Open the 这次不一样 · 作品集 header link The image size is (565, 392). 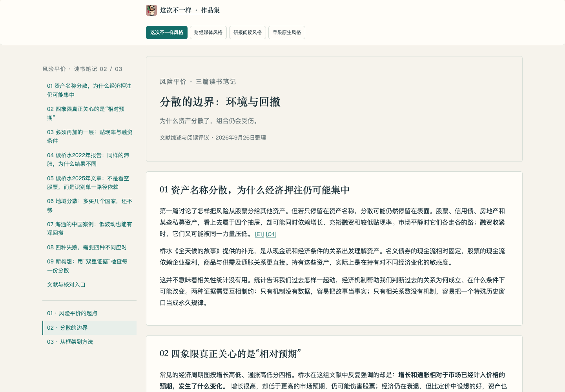(190, 10)
